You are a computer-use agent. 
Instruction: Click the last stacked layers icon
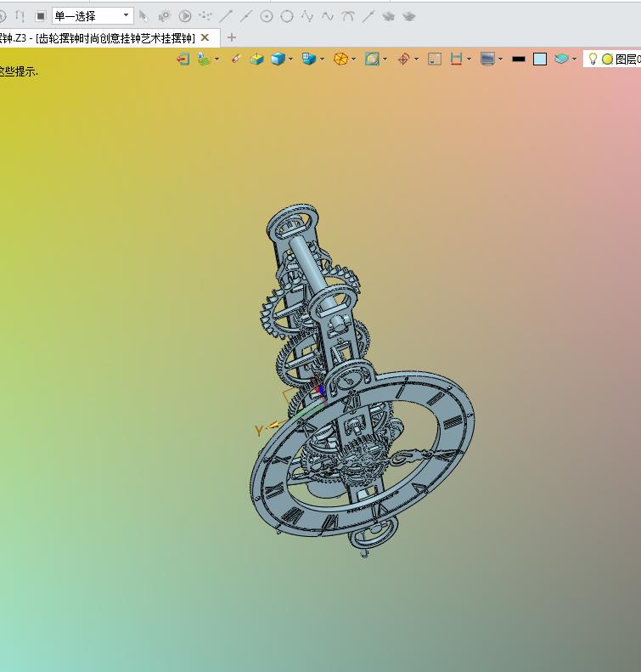409,16
